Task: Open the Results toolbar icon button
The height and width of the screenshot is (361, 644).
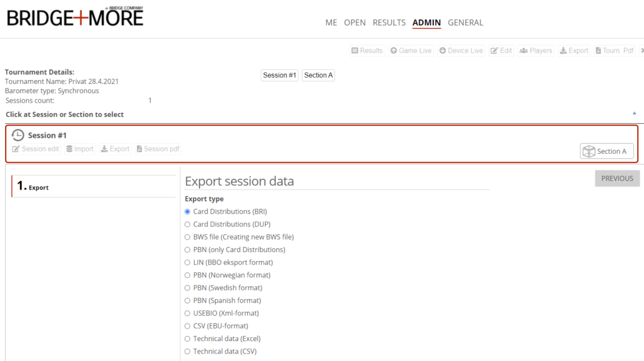Action: 367,51
